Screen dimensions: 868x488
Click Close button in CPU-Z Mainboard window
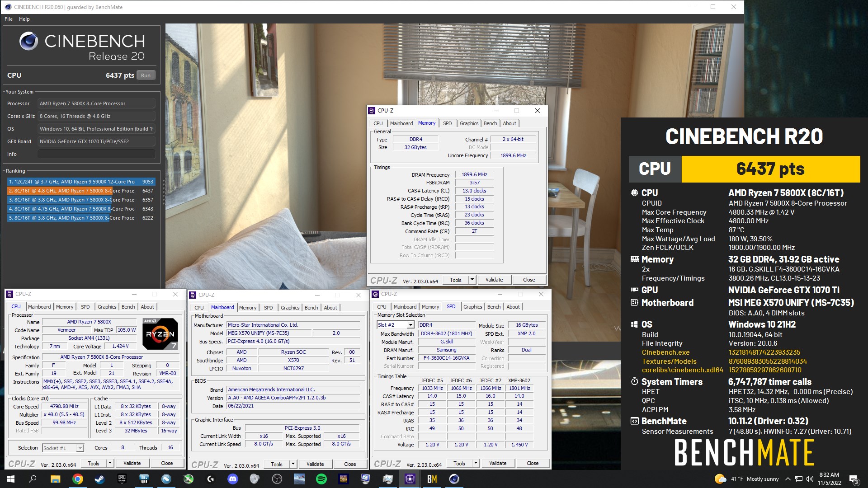point(350,464)
